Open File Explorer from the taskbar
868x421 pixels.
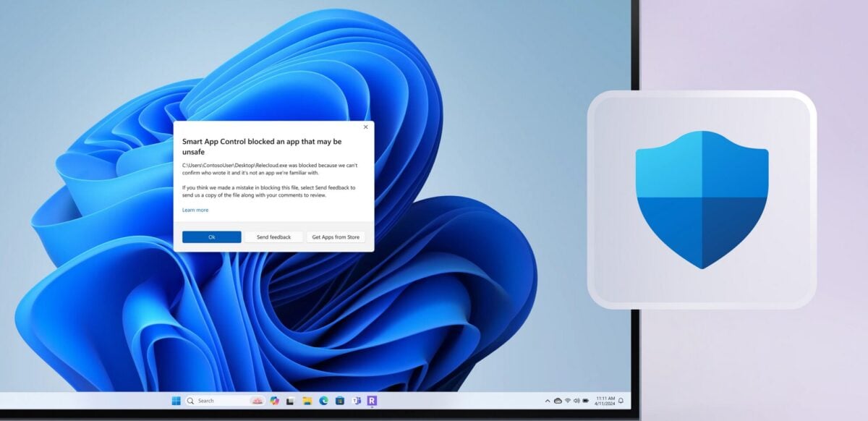pos(307,401)
